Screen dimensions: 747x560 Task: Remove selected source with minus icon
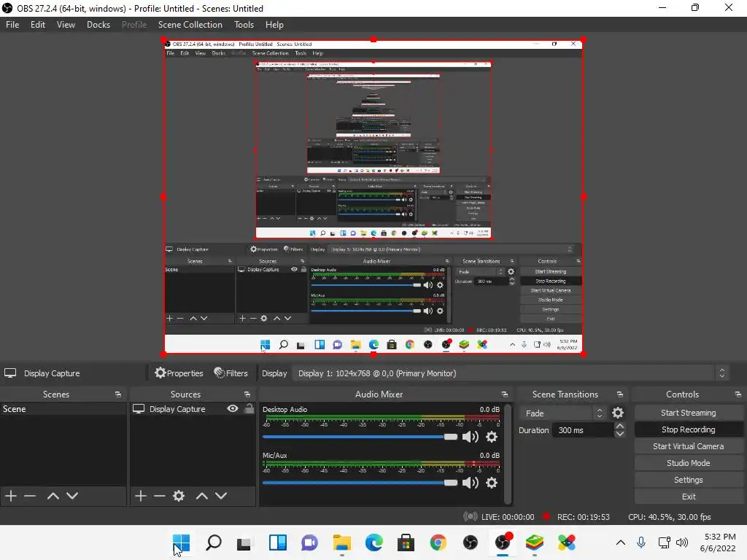[160, 496]
